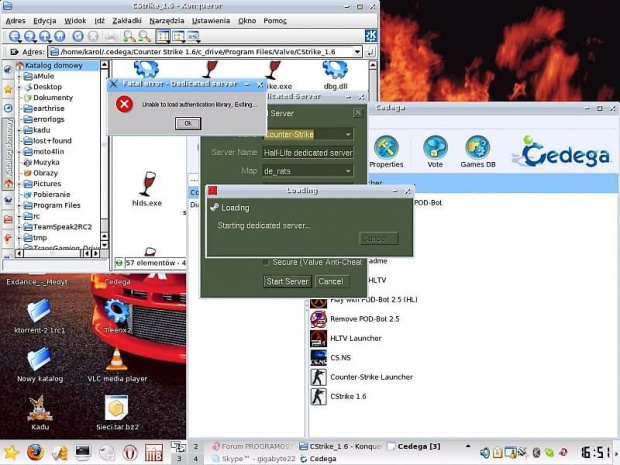This screenshot has width=620, height=465.
Task: Select CS.NS entry in Cedega list
Action: [x=340, y=357]
